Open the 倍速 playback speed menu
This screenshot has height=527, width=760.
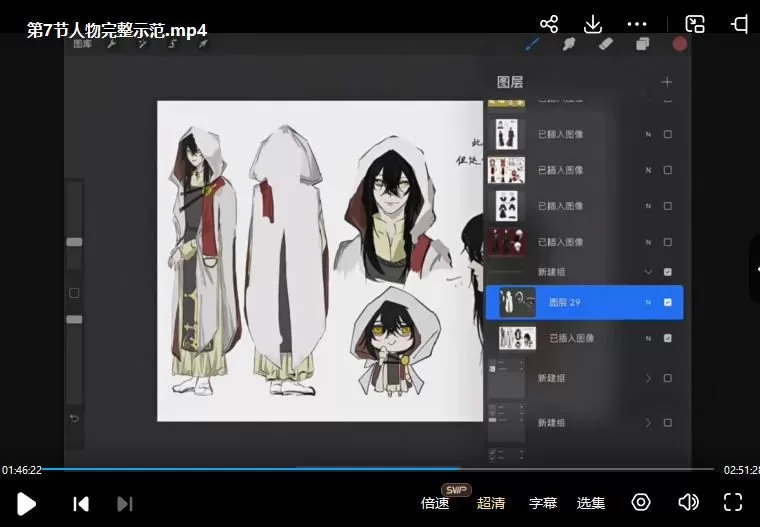435,503
